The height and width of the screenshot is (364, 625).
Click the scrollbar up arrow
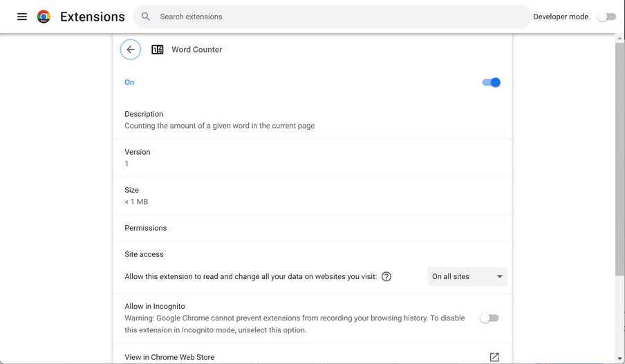point(619,38)
